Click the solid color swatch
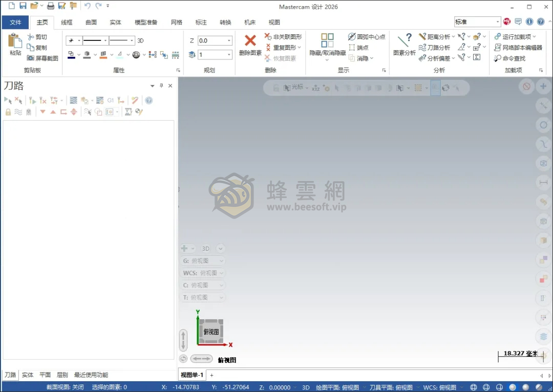553x392 pixels. 87,55
